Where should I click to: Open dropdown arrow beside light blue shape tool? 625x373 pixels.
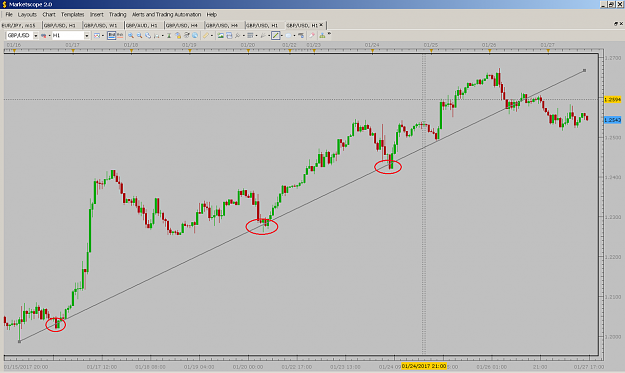click(295, 35)
